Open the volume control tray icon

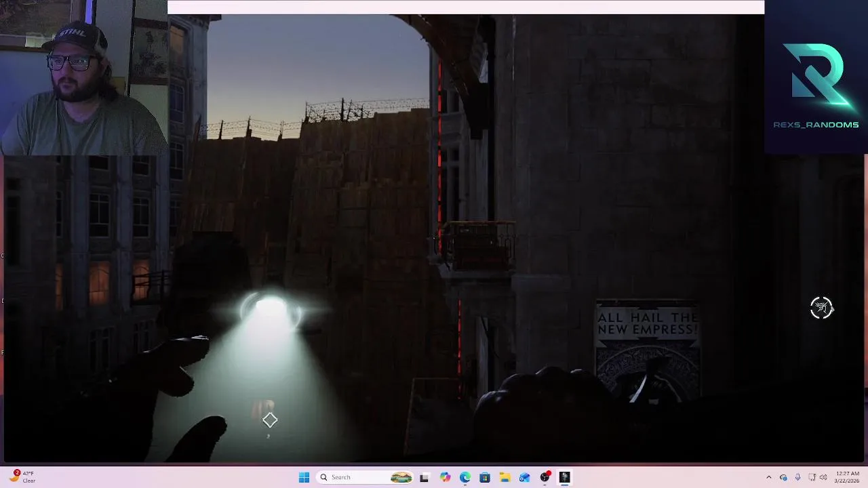pos(823,477)
